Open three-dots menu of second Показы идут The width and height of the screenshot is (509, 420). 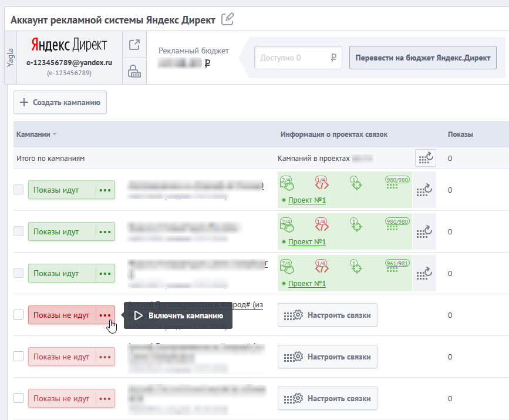click(x=105, y=231)
